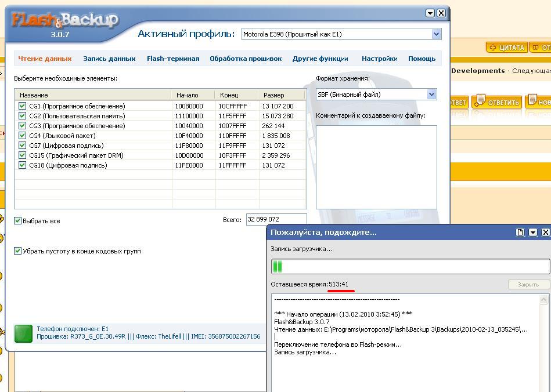Uncheck CG2 (Пользовательская память) checkbox
The width and height of the screenshot is (551, 392).
click(x=22, y=115)
